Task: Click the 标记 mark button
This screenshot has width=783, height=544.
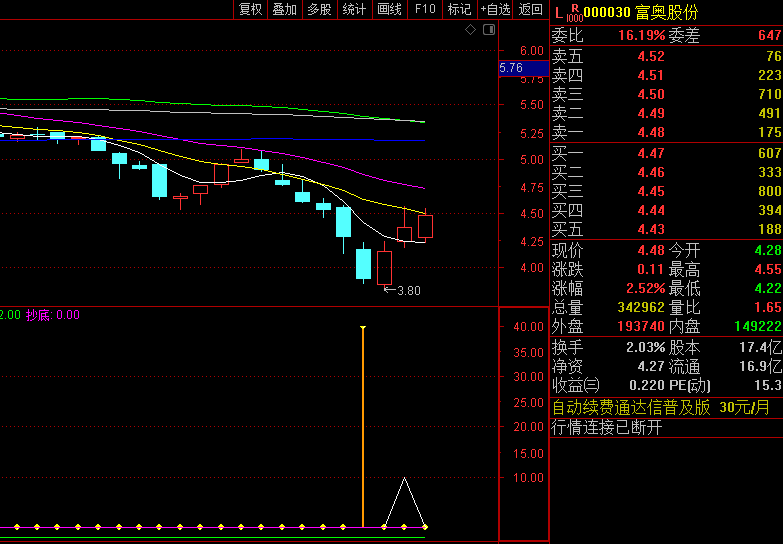Action: (460, 9)
